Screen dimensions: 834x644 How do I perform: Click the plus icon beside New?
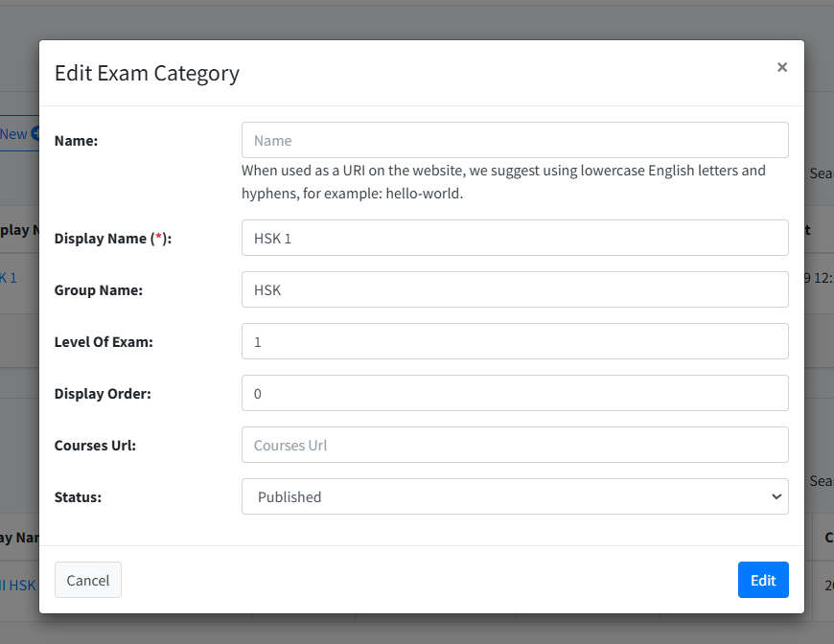tap(35, 134)
